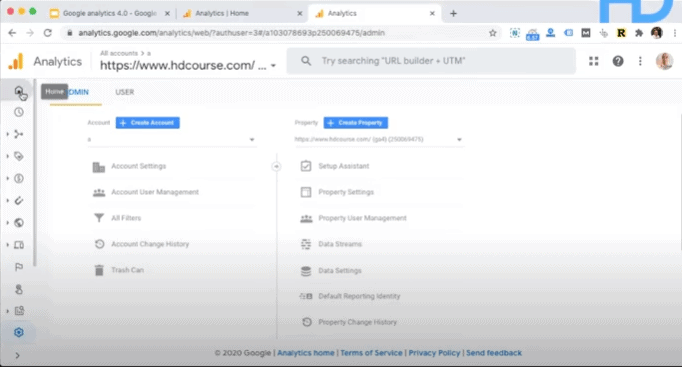Open the Analytics home footer link

(306, 353)
